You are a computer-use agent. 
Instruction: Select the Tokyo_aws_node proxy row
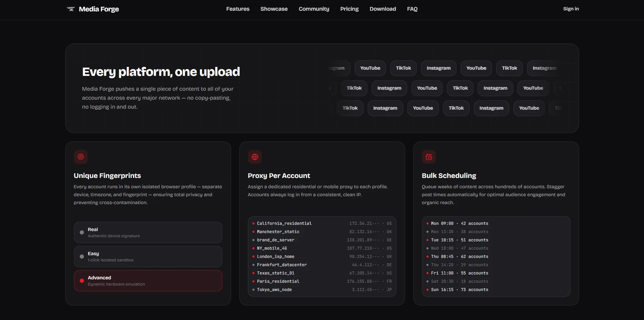[322, 290]
